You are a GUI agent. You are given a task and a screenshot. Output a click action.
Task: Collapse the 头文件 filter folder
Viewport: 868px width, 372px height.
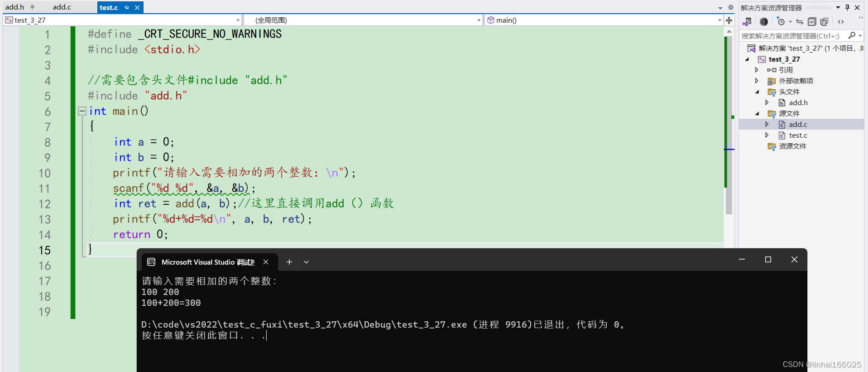(757, 92)
